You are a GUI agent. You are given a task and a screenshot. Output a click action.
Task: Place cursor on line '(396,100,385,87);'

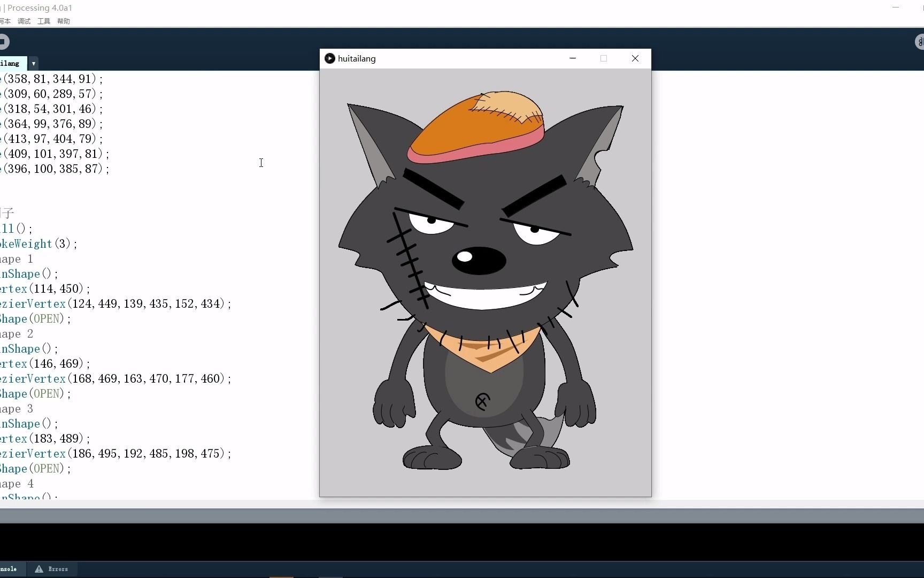click(x=55, y=169)
